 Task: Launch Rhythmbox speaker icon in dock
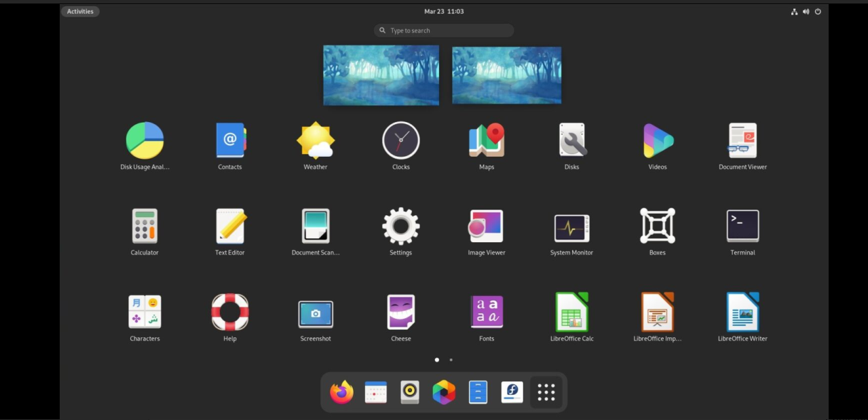[410, 392]
